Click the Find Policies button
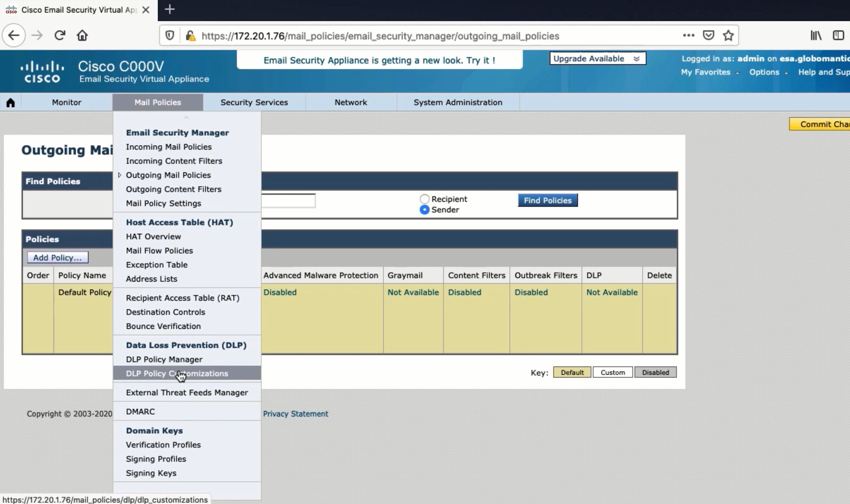This screenshot has height=504, width=850. coord(547,201)
